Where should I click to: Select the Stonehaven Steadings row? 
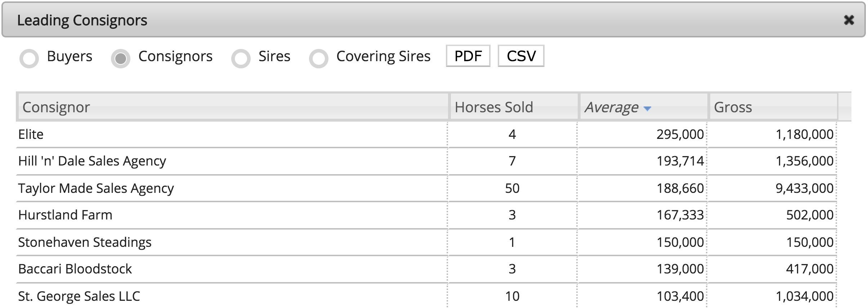426,242
